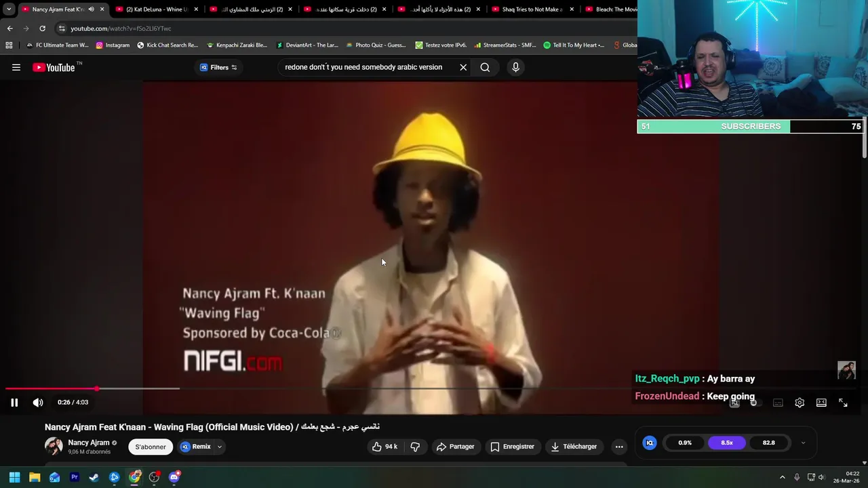Dislike the video with thumbs-down

click(x=415, y=447)
